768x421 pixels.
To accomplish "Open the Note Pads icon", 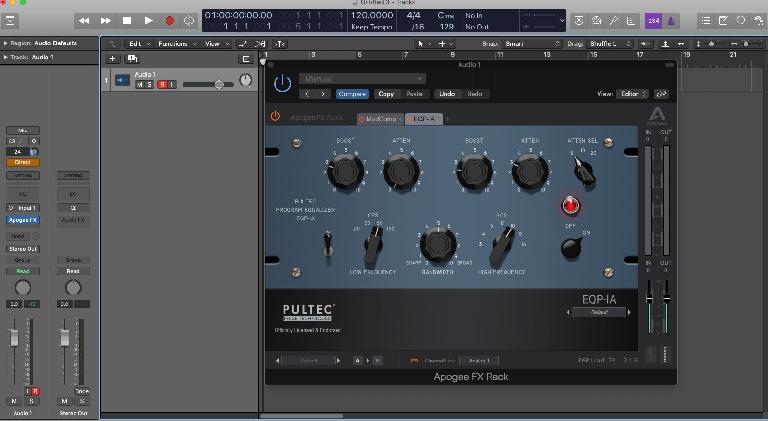I will point(723,21).
